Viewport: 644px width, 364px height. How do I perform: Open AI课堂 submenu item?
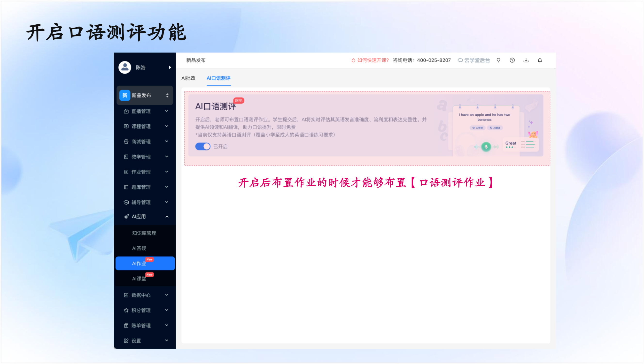(139, 279)
